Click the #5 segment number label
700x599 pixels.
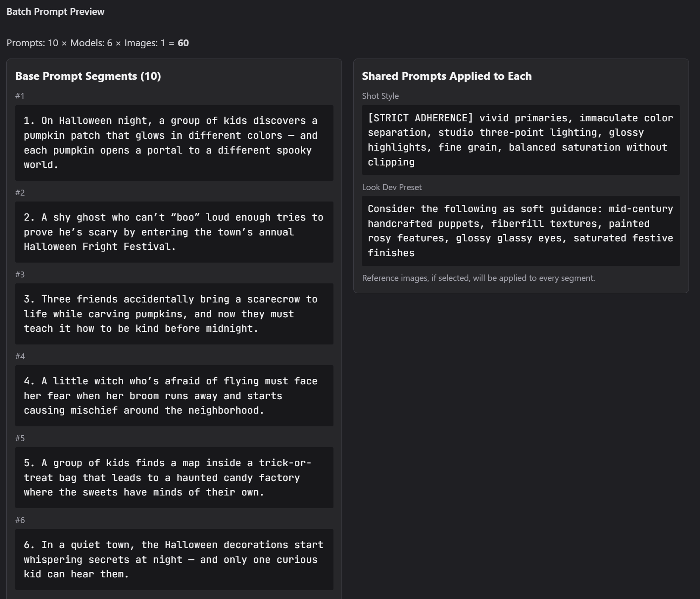20,438
